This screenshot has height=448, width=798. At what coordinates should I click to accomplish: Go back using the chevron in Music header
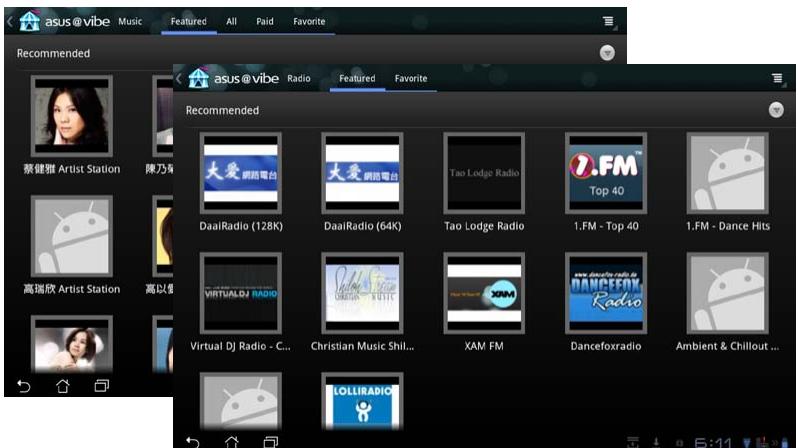point(10,21)
